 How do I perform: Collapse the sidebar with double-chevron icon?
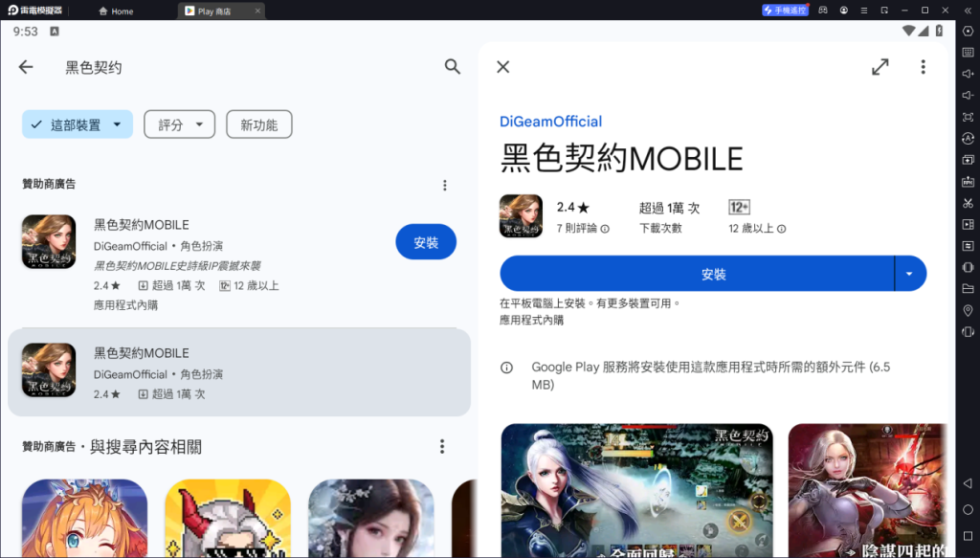click(969, 10)
